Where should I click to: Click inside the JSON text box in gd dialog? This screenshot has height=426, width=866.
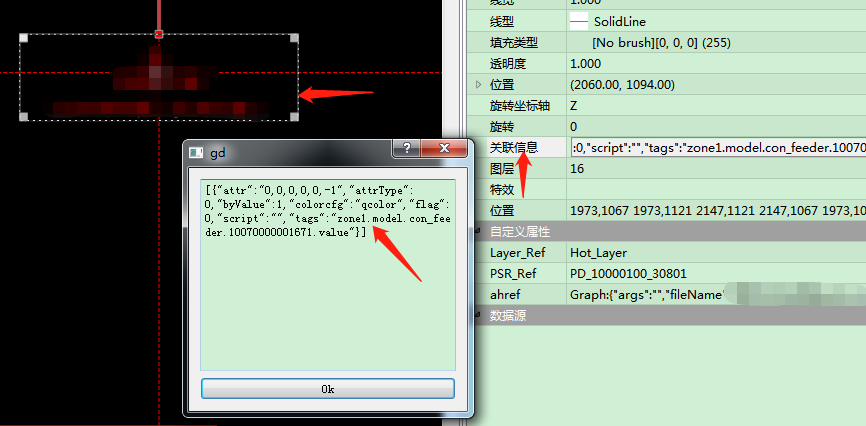click(x=328, y=275)
